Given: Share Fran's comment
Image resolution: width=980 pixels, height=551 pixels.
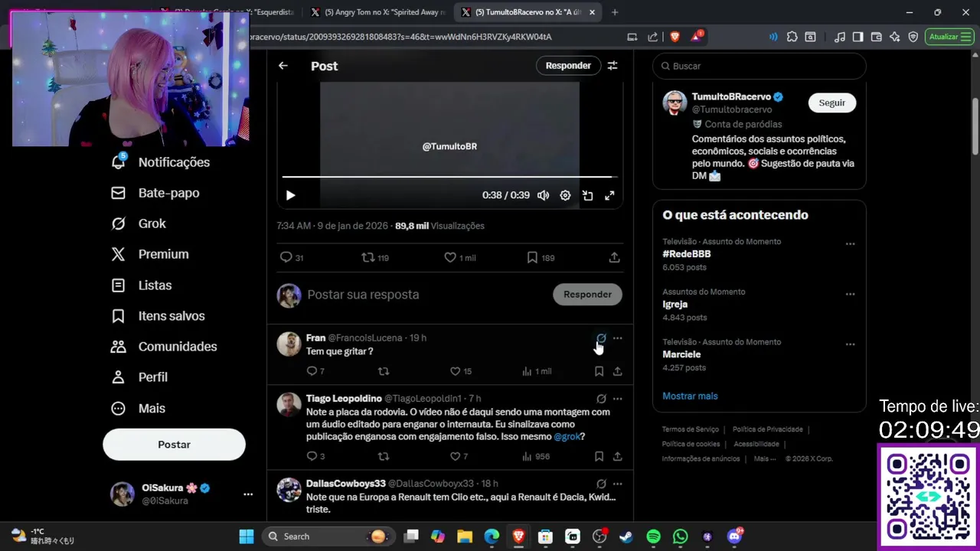Looking at the screenshot, I should coord(617,371).
